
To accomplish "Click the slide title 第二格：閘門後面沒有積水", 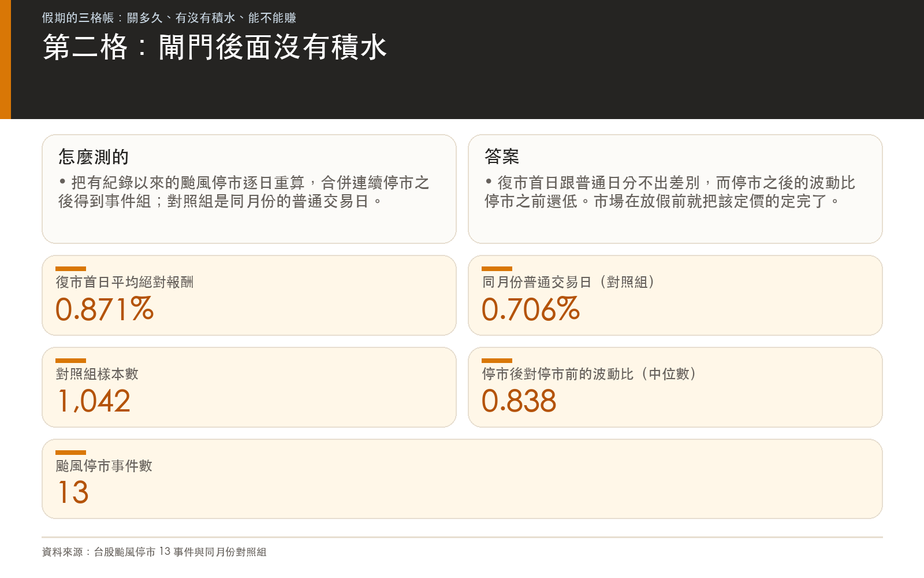I will tap(215, 47).
